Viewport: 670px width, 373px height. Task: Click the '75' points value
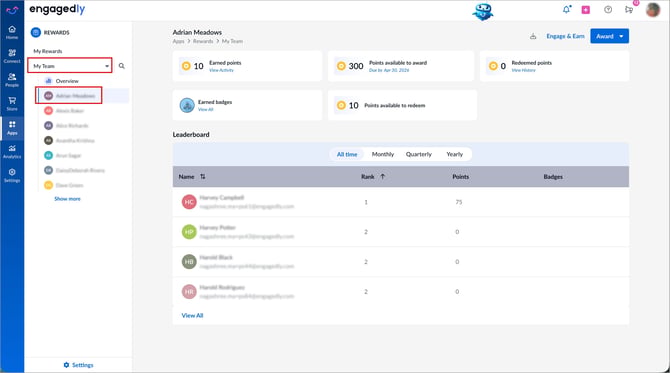tap(458, 202)
